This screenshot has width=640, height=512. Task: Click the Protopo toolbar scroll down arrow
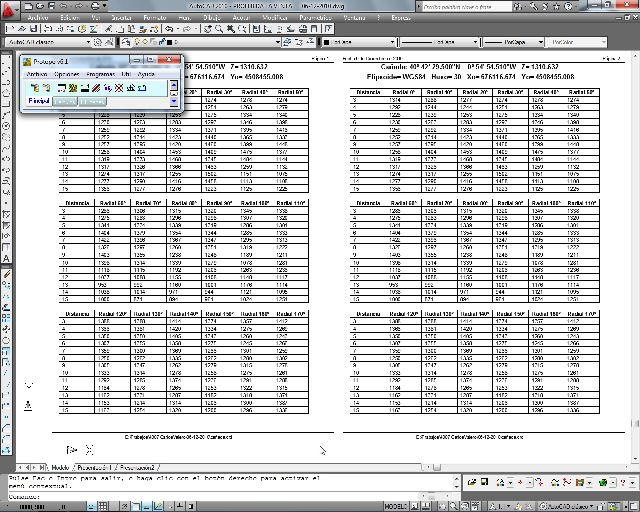(174, 100)
